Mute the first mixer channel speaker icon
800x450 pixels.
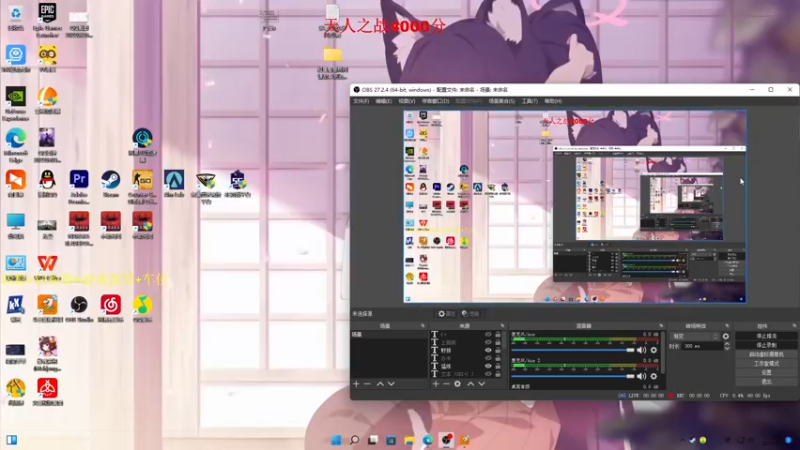pos(641,350)
